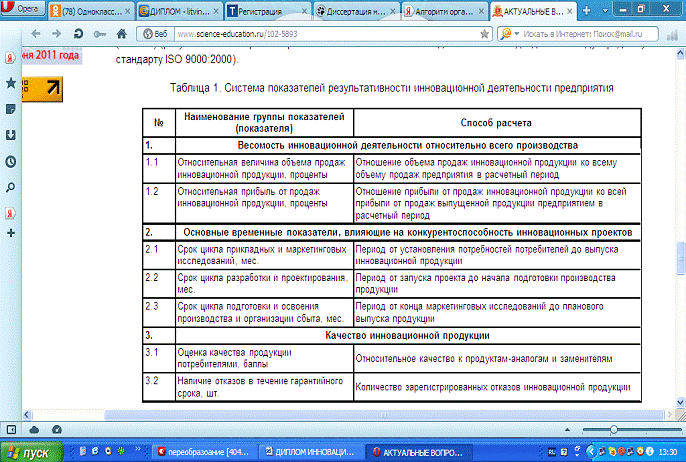Open the Opera main menu button

click(22, 9)
